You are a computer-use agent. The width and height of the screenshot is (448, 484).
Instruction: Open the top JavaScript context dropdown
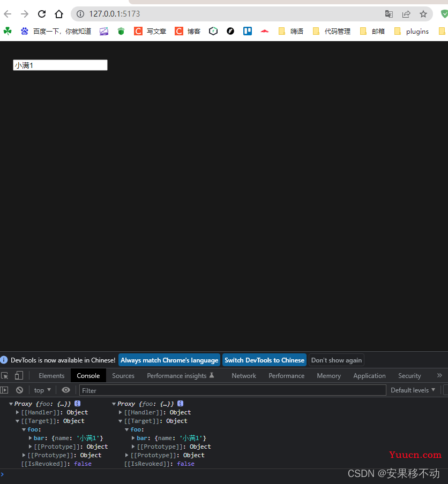pyautogui.click(x=43, y=390)
